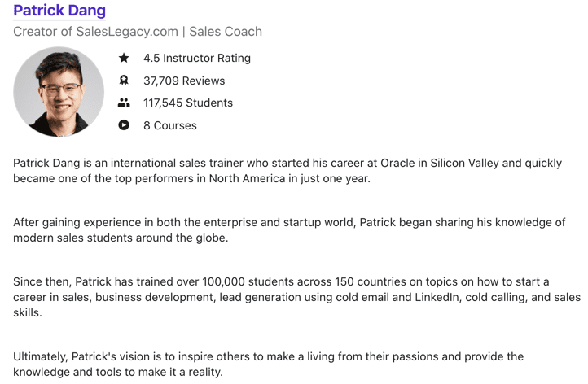
Task: Click the 4.5 Instructor Rating text
Action: click(197, 58)
